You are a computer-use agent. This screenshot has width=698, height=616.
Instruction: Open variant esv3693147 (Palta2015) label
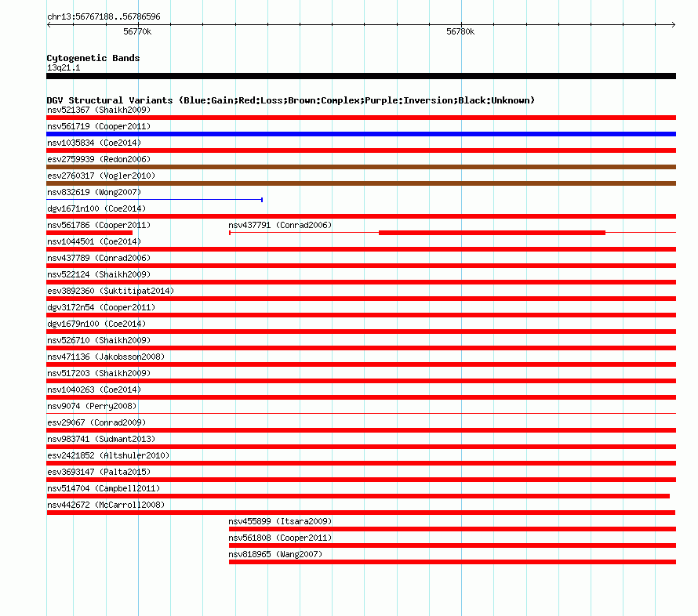click(99, 472)
